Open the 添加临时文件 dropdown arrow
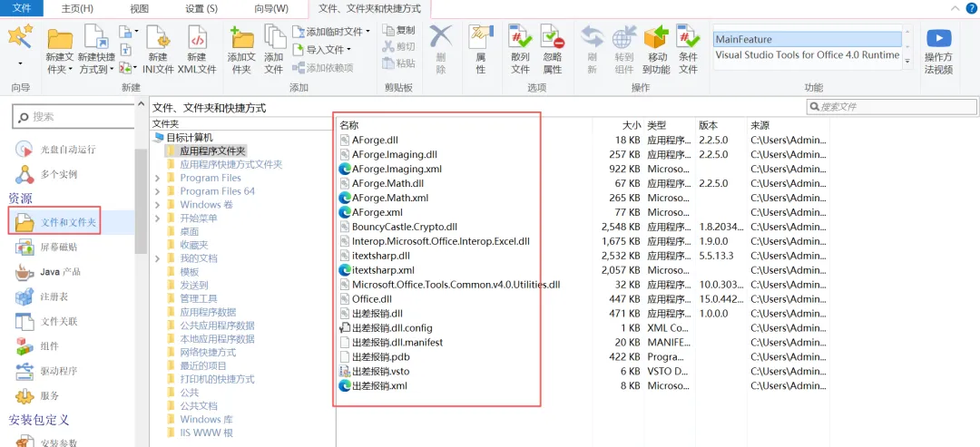980x447 pixels. [367, 31]
